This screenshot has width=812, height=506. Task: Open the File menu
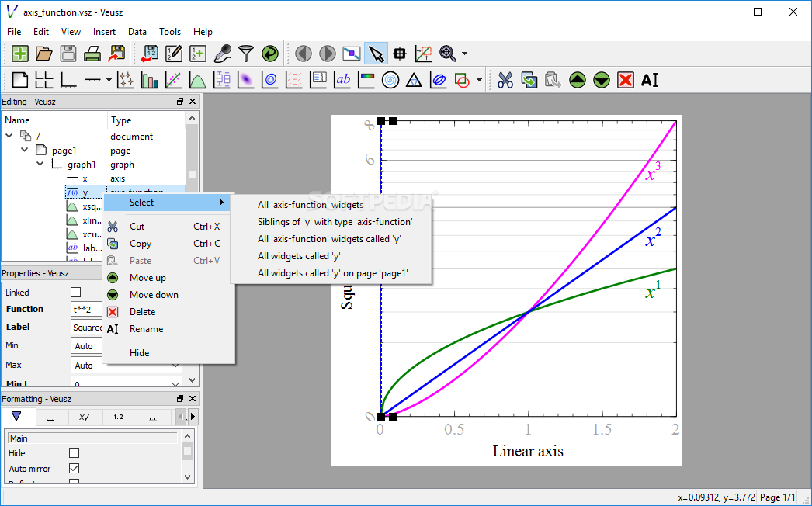click(x=14, y=32)
